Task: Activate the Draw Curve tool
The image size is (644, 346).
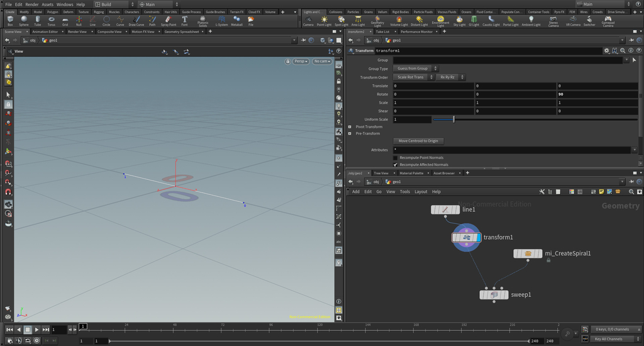Action: coord(136,21)
